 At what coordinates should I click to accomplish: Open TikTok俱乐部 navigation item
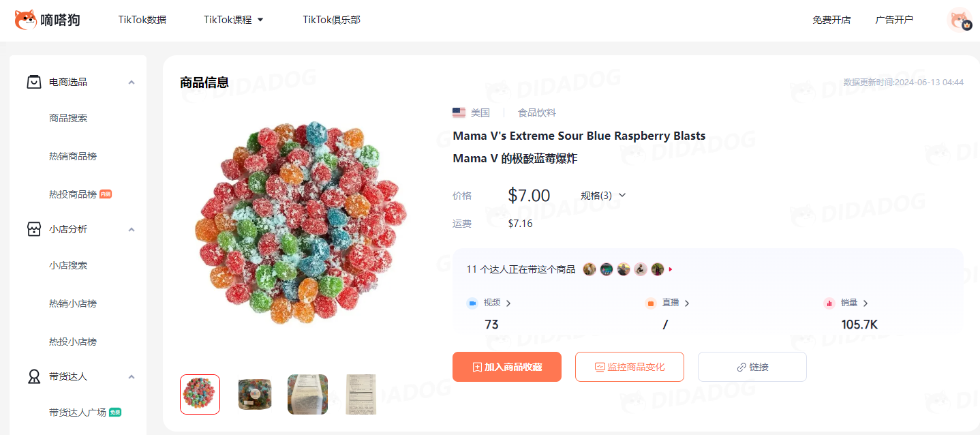pyautogui.click(x=331, y=20)
